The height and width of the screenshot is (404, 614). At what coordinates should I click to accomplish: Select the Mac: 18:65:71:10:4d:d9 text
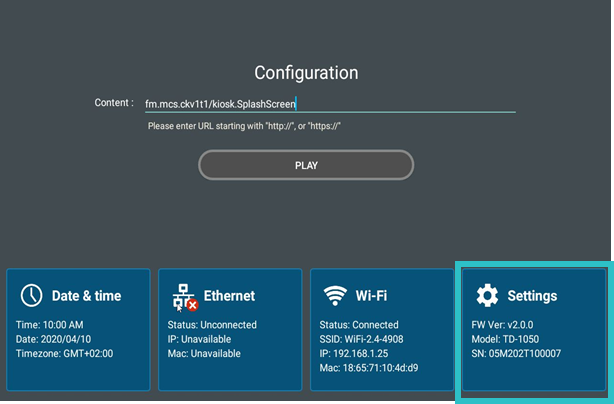(368, 368)
